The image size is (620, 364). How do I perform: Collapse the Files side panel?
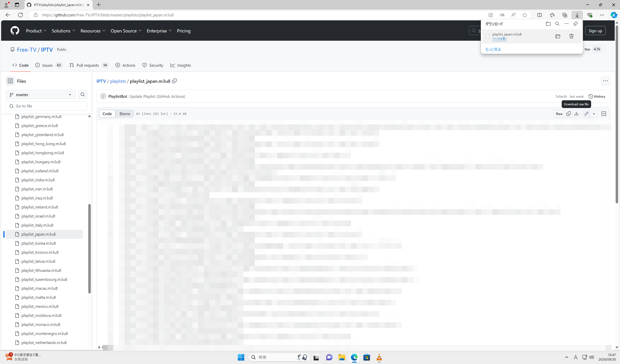click(x=10, y=81)
